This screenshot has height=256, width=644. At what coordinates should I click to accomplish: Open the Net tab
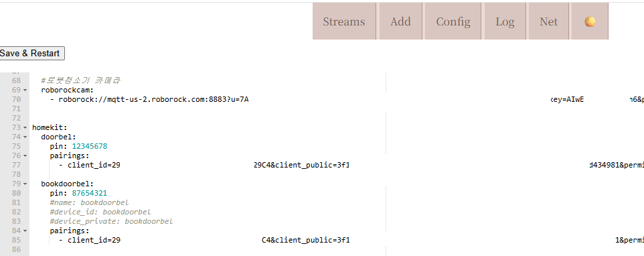tap(549, 21)
